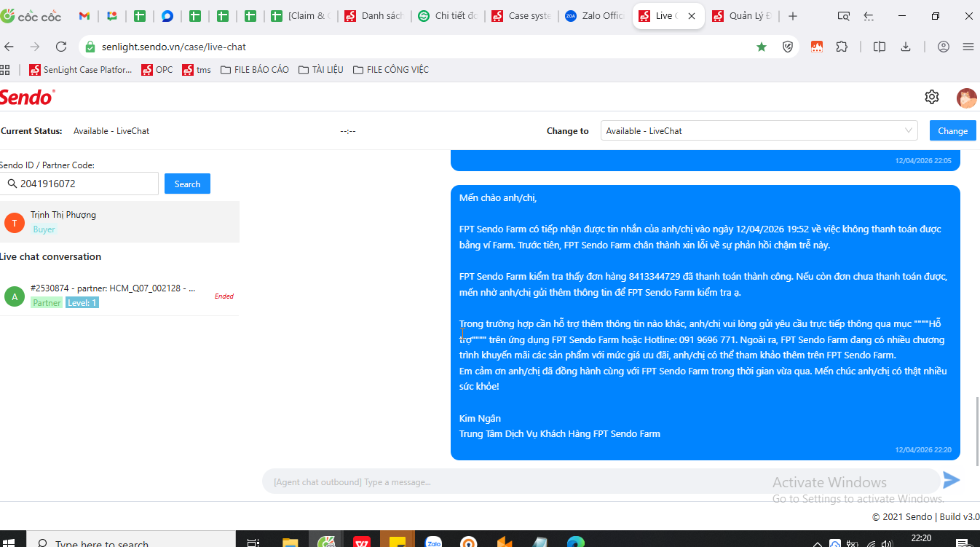Click the Cốc Cốc browser logo

31,15
